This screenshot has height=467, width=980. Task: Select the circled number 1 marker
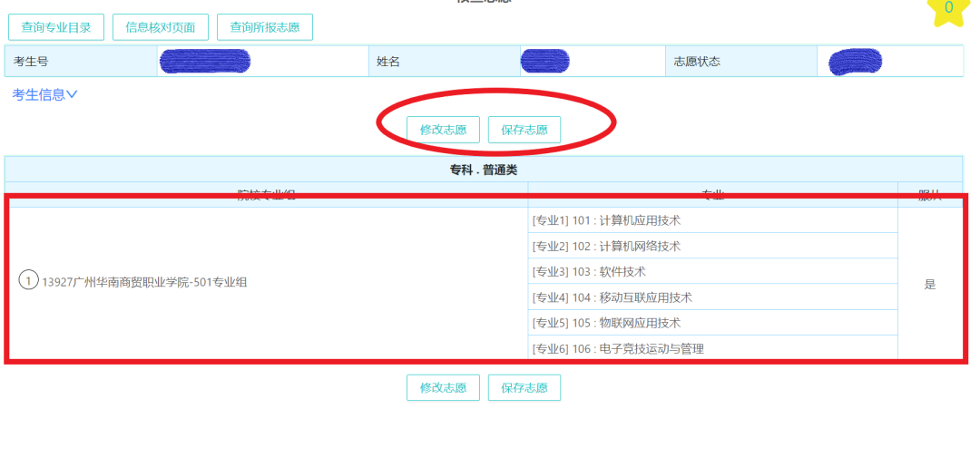tap(28, 280)
